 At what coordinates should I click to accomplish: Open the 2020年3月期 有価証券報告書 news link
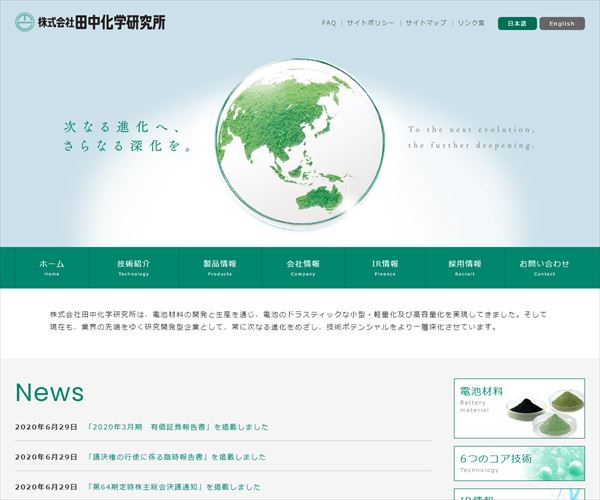[x=178, y=427]
